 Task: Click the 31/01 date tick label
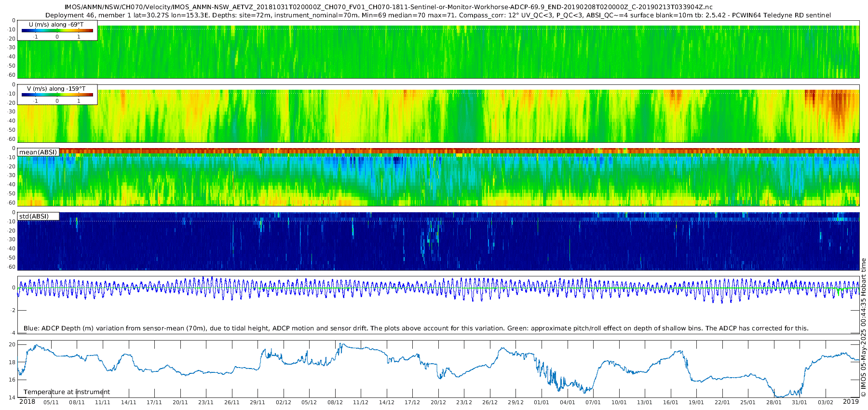point(800,402)
